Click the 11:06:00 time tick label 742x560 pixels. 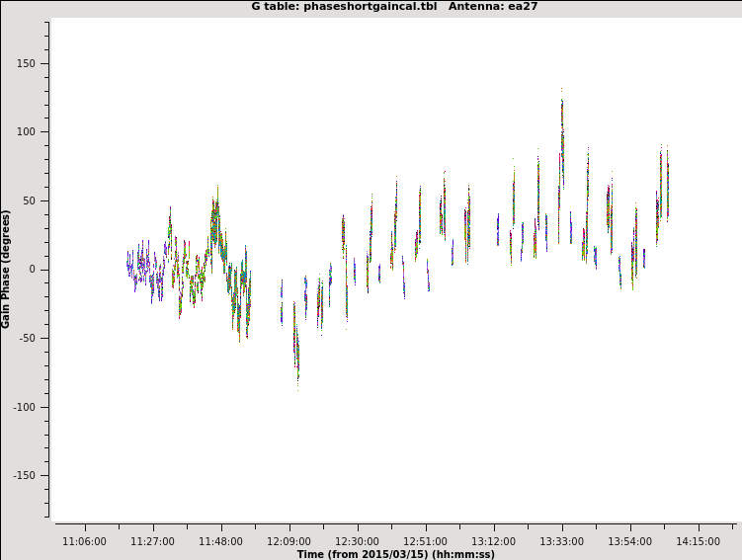84,541
